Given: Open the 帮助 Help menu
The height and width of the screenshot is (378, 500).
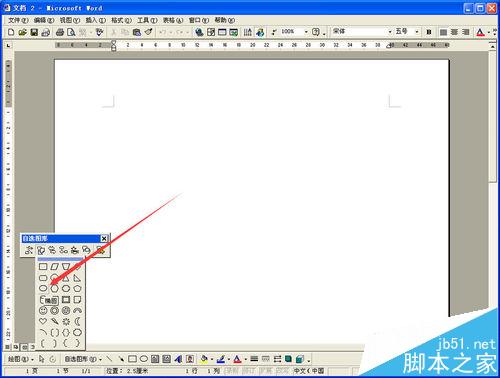Looking at the screenshot, I should pyautogui.click(x=224, y=20).
